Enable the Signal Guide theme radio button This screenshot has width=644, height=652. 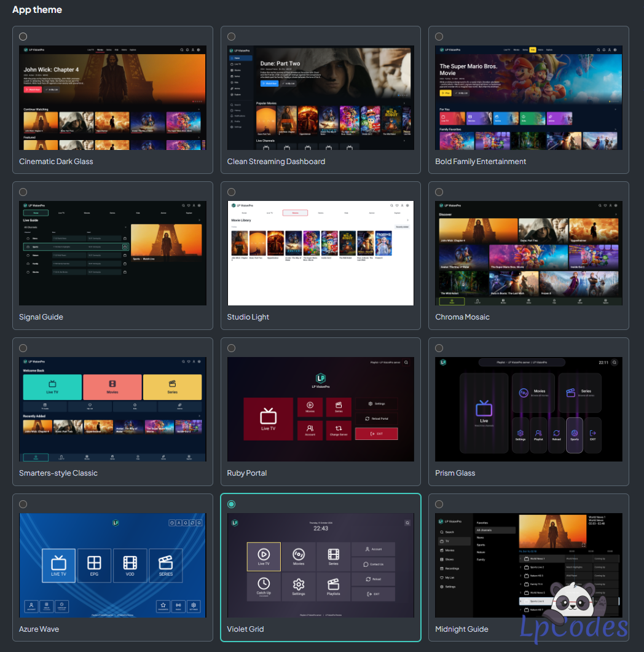pos(23,192)
